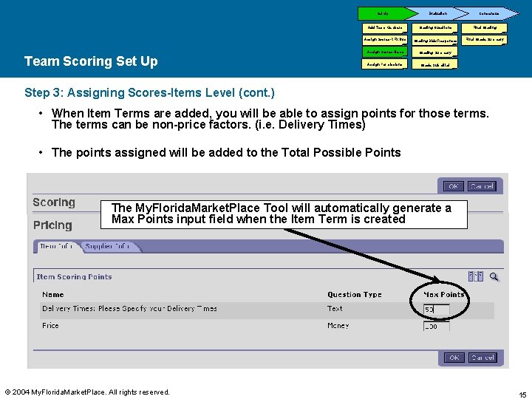Click the green highlighted step box under Set-Up

[385, 52]
